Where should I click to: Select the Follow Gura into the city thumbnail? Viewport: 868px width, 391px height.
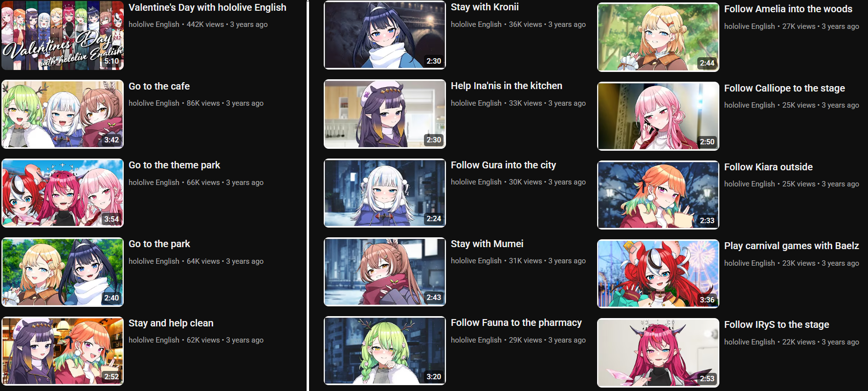pyautogui.click(x=385, y=193)
